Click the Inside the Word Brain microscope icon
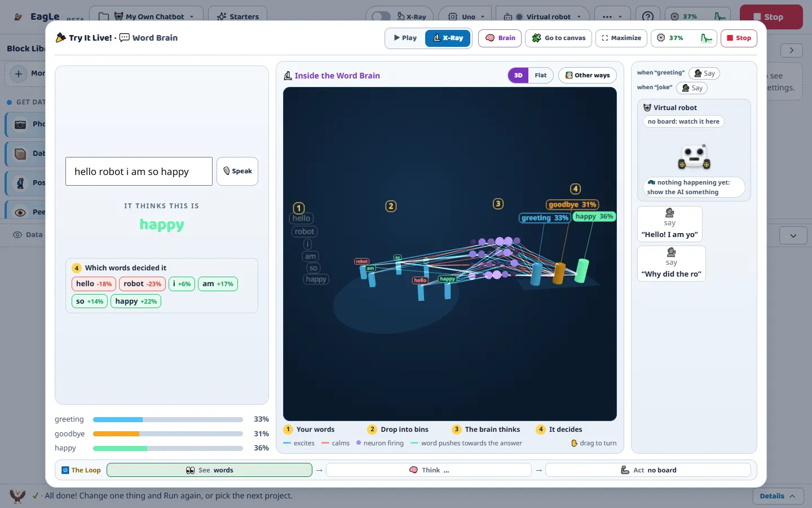 (x=288, y=76)
